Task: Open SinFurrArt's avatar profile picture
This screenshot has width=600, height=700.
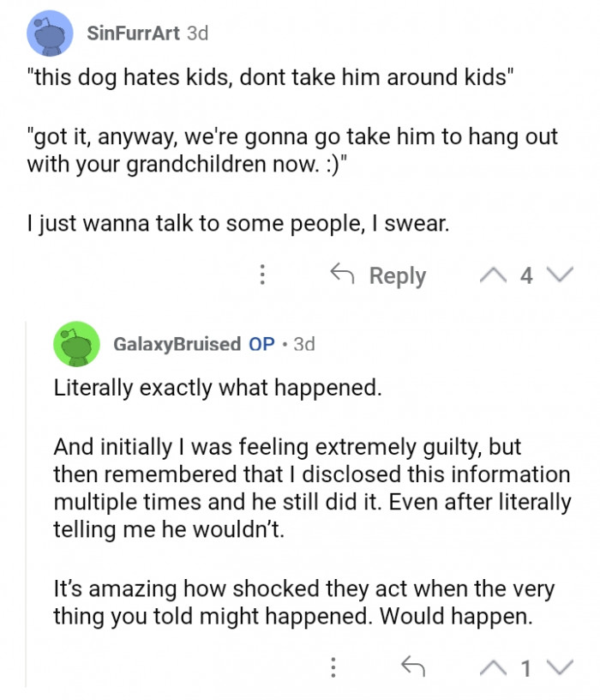Action: (x=50, y=34)
